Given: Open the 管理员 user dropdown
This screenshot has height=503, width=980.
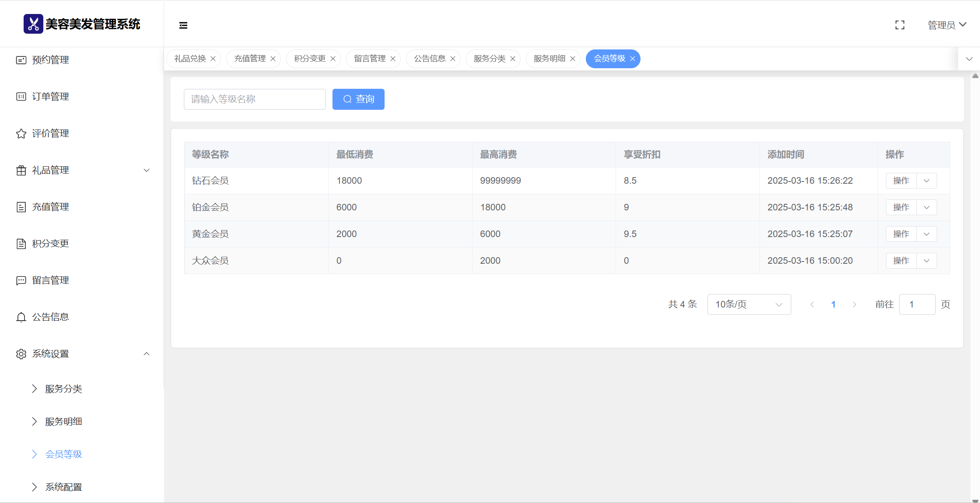Looking at the screenshot, I should [947, 25].
